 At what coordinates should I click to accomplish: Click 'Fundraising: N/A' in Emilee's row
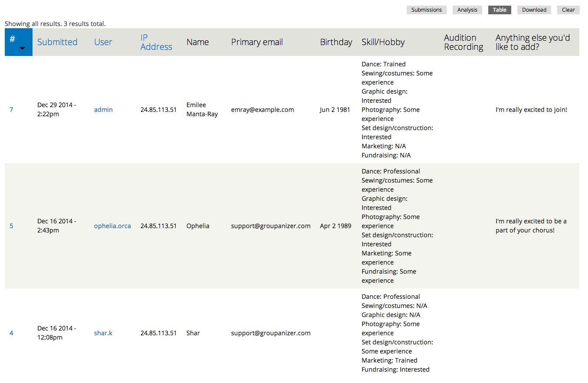386,155
